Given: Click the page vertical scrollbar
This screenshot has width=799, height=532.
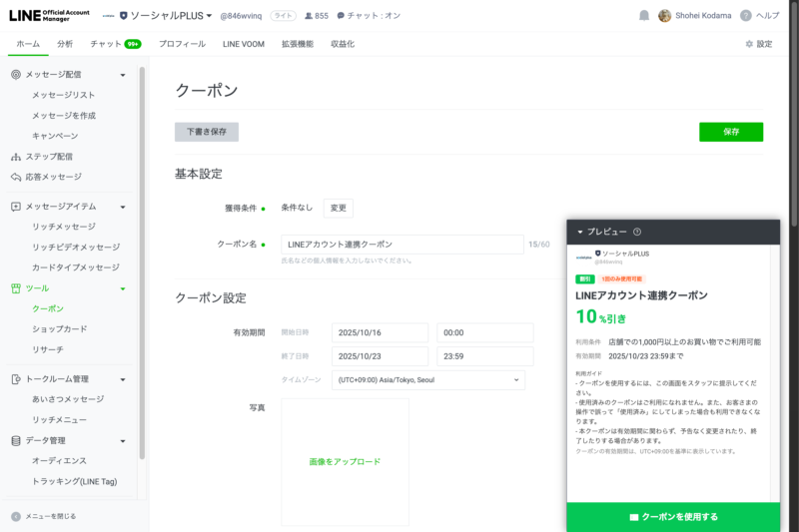Looking at the screenshot, I should pos(794,113).
